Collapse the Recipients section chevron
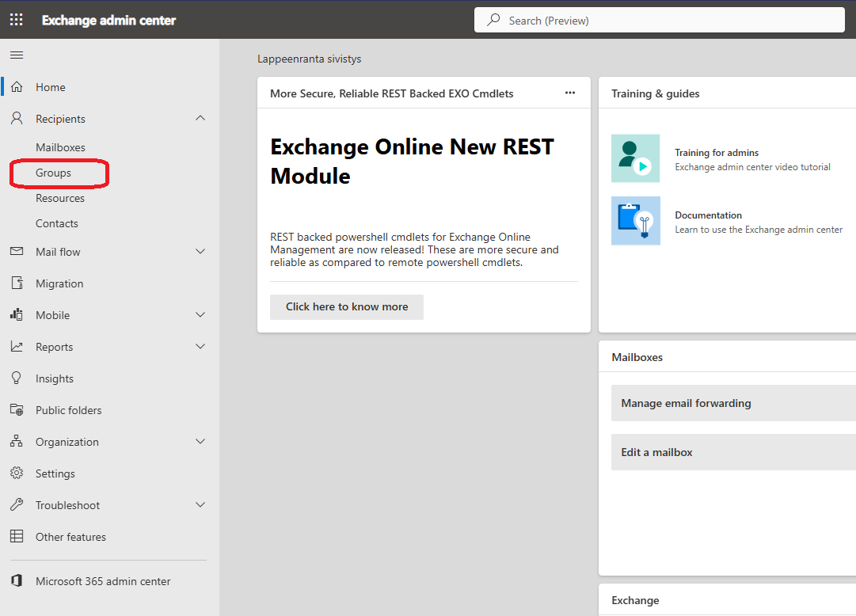The width and height of the screenshot is (856, 616). (200, 118)
